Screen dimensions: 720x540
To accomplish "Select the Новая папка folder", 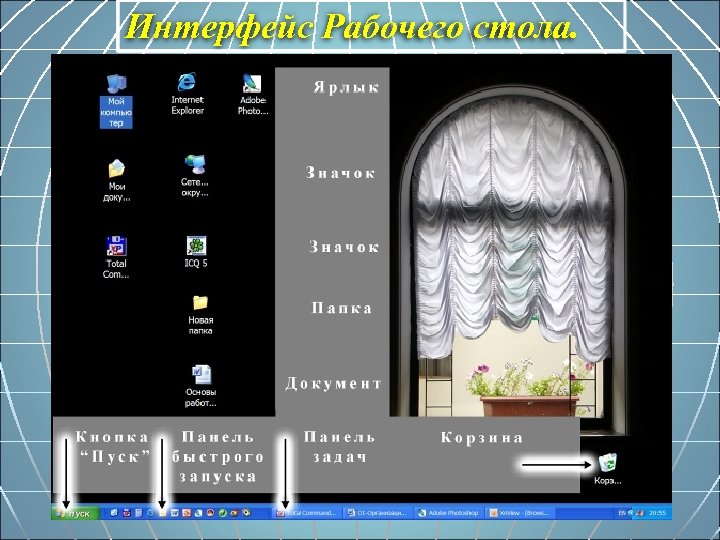I will (200, 315).
